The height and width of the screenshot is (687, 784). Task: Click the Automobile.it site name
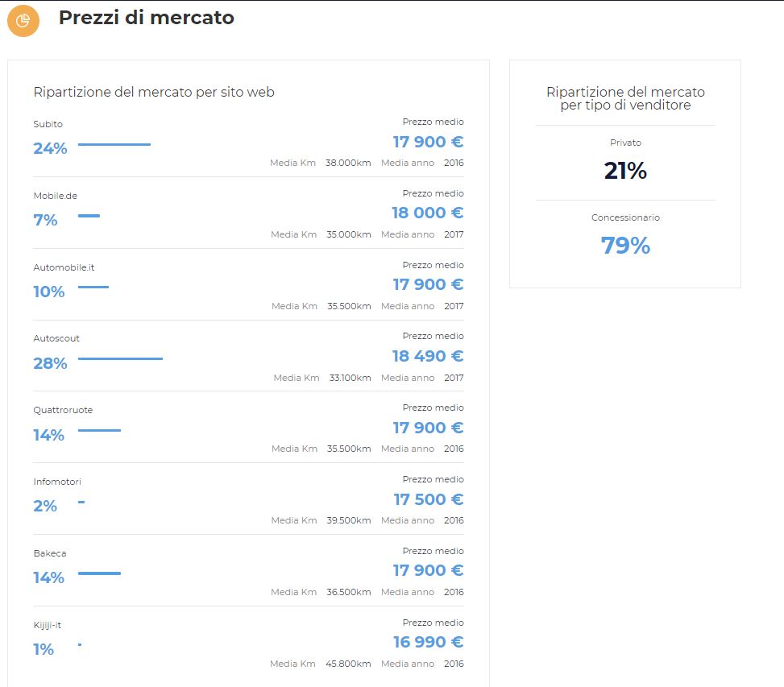(64, 267)
